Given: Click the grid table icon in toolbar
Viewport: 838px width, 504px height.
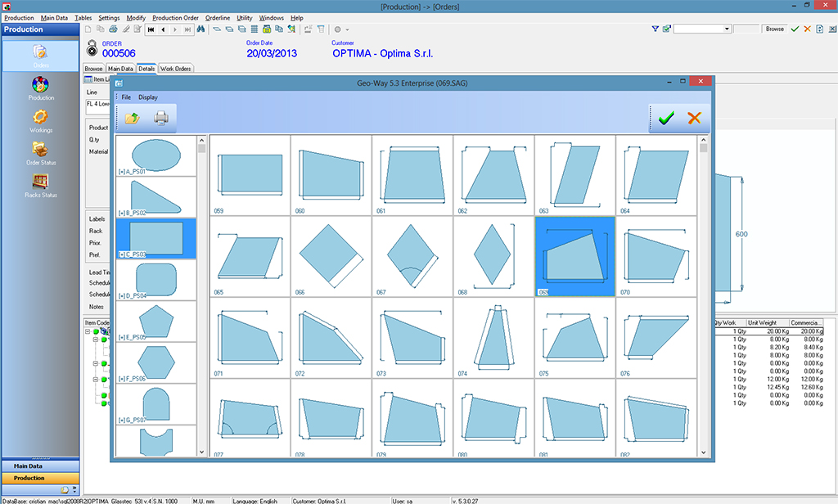Looking at the screenshot, I should 255,29.
